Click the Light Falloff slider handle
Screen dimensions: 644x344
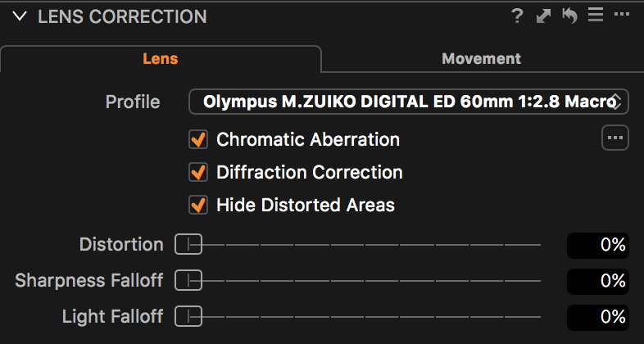tap(188, 316)
